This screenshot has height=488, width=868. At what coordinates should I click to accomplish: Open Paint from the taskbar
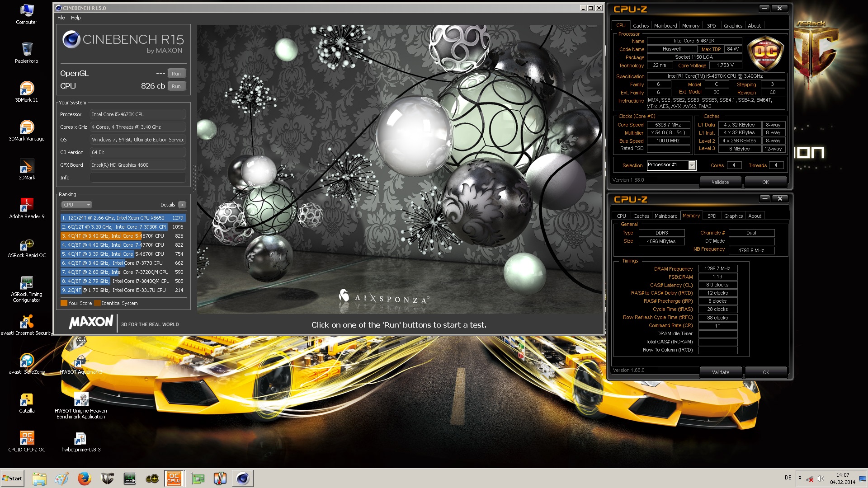click(62, 478)
